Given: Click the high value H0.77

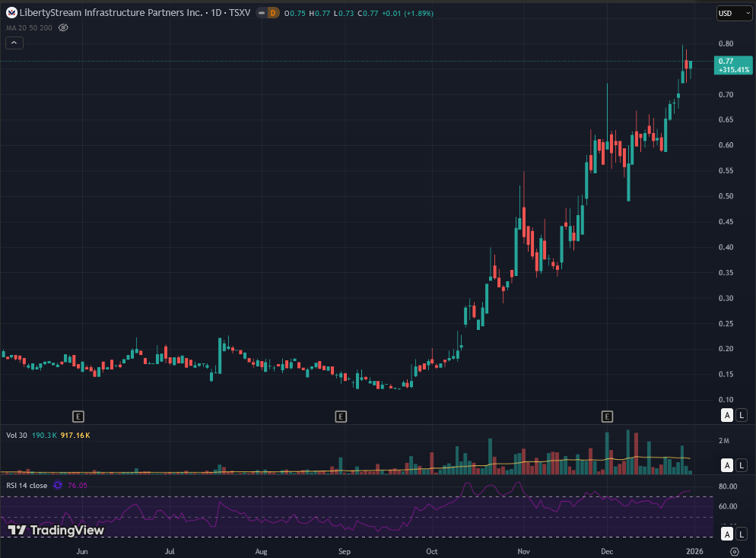Looking at the screenshot, I should pyautogui.click(x=319, y=14).
